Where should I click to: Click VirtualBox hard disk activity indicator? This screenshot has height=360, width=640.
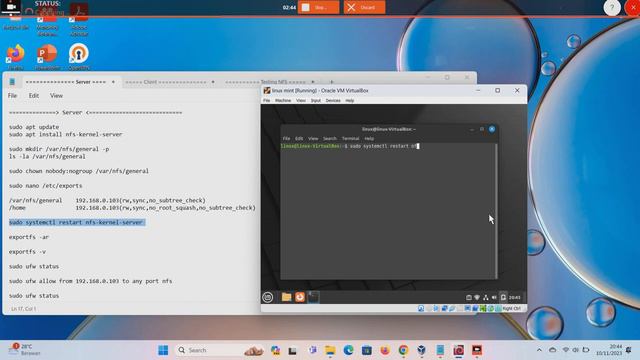point(421,309)
